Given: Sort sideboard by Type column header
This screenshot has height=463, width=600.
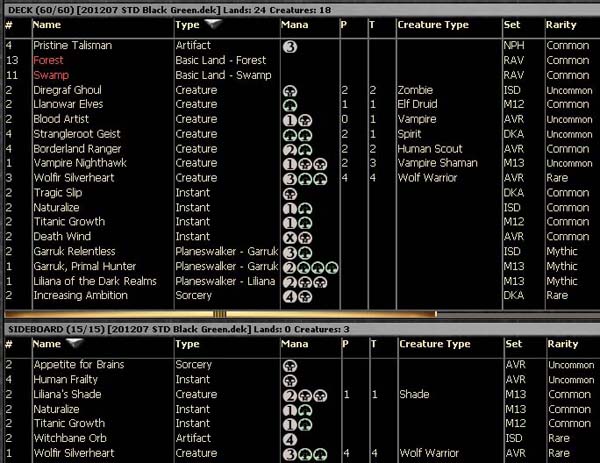Looking at the screenshot, I should (187, 344).
